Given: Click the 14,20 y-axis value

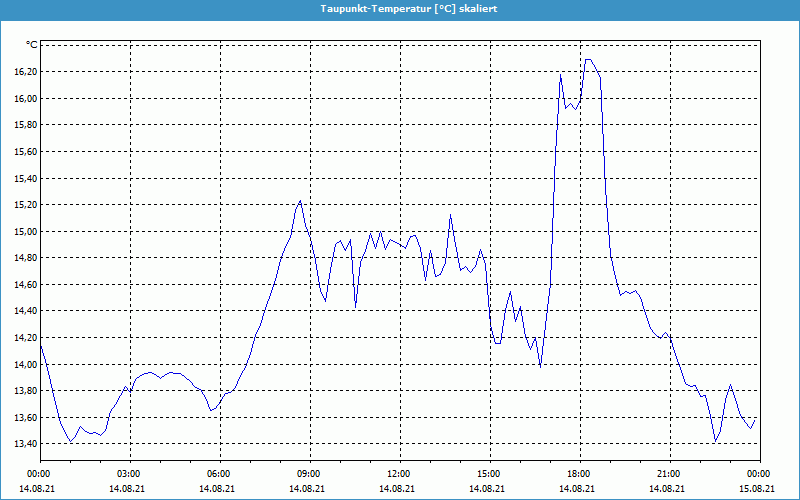Looking at the screenshot, I should pos(24,338).
